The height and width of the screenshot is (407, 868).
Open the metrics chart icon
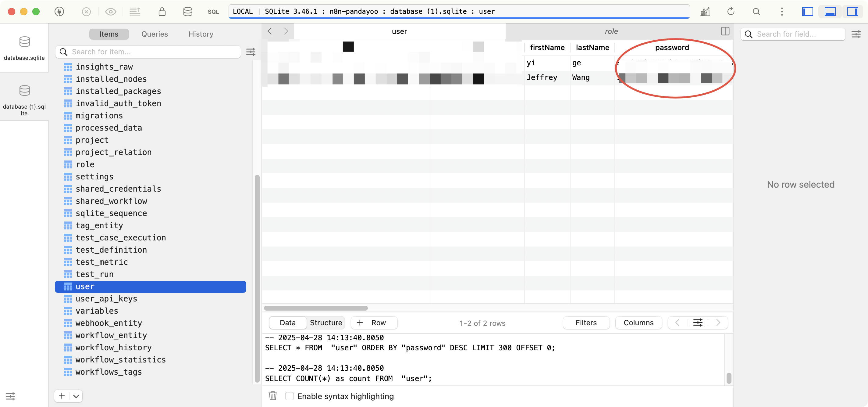coord(705,12)
